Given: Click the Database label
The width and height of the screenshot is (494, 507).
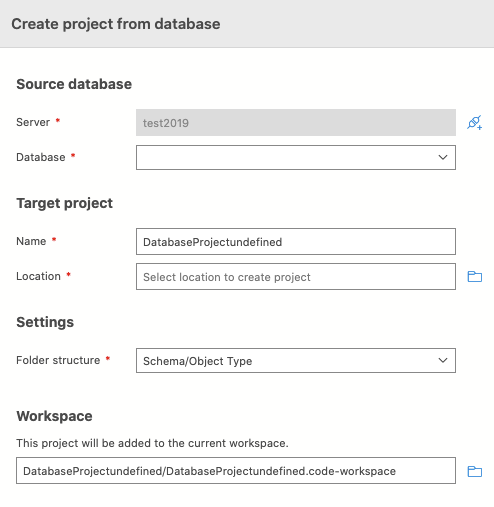Looking at the screenshot, I should pos(41,157).
